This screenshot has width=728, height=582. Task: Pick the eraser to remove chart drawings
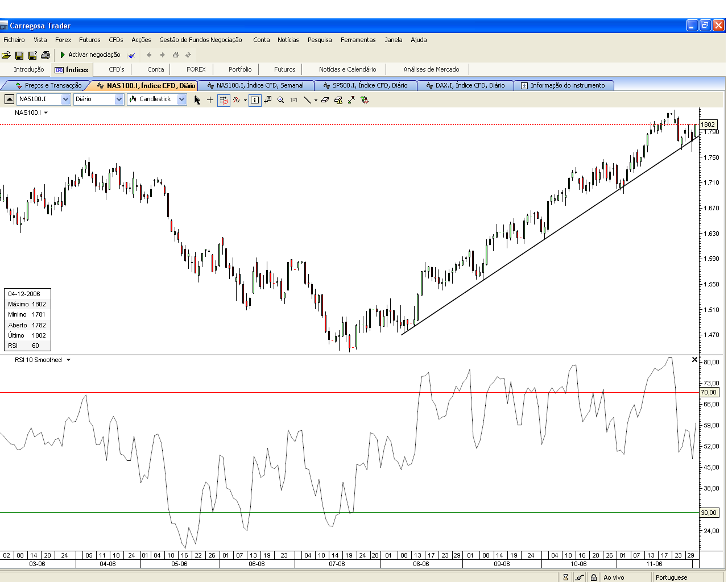[325, 100]
